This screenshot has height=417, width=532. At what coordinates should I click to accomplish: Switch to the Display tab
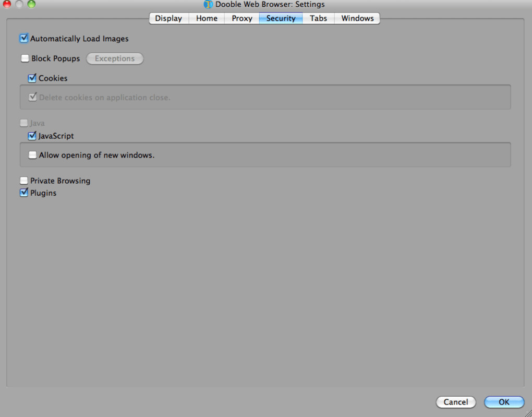tap(168, 18)
